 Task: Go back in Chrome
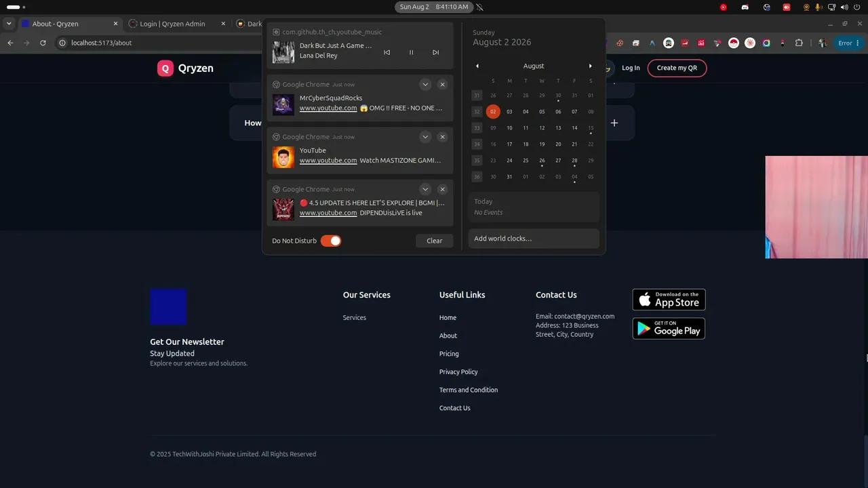tap(10, 43)
